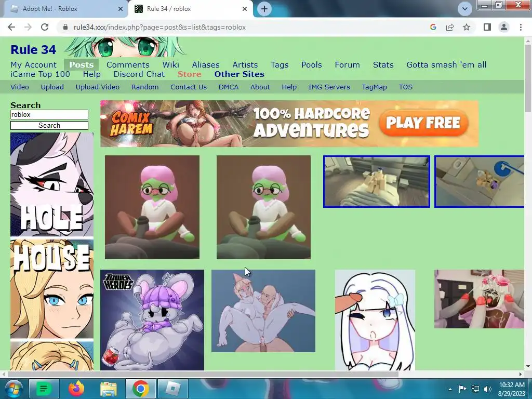Click the About submenu link
532x399 pixels.
pyautogui.click(x=260, y=87)
